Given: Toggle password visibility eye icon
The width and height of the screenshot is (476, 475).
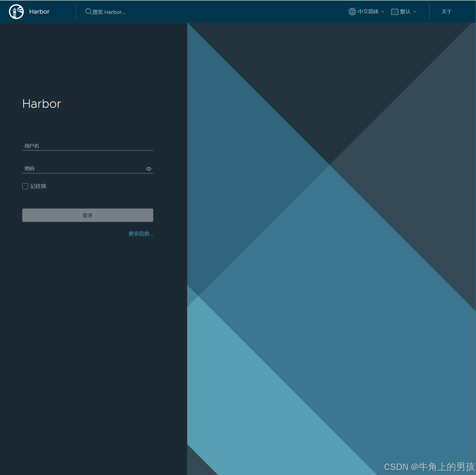Looking at the screenshot, I should (x=149, y=169).
